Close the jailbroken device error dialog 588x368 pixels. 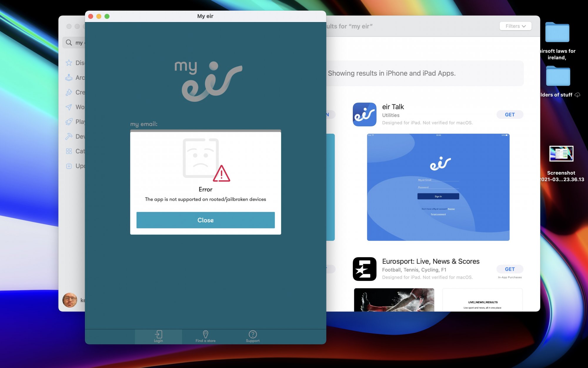206,220
